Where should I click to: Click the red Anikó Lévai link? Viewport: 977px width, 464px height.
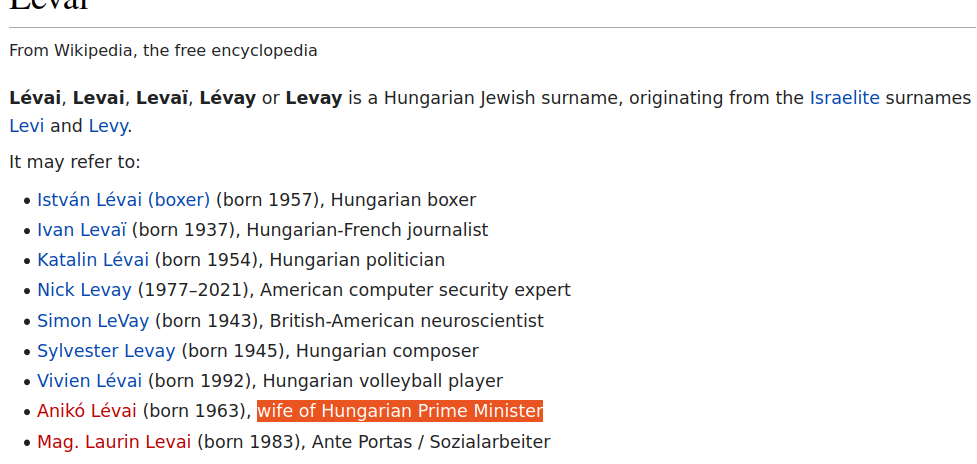pos(87,411)
